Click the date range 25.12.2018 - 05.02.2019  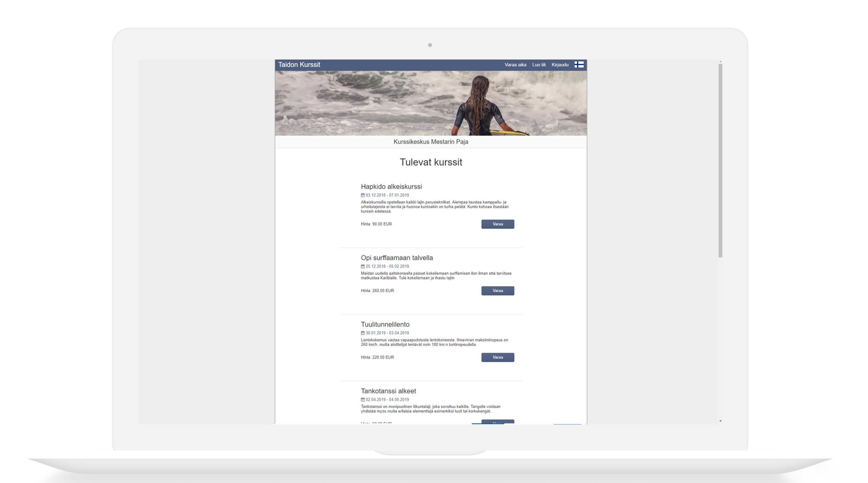tap(387, 266)
